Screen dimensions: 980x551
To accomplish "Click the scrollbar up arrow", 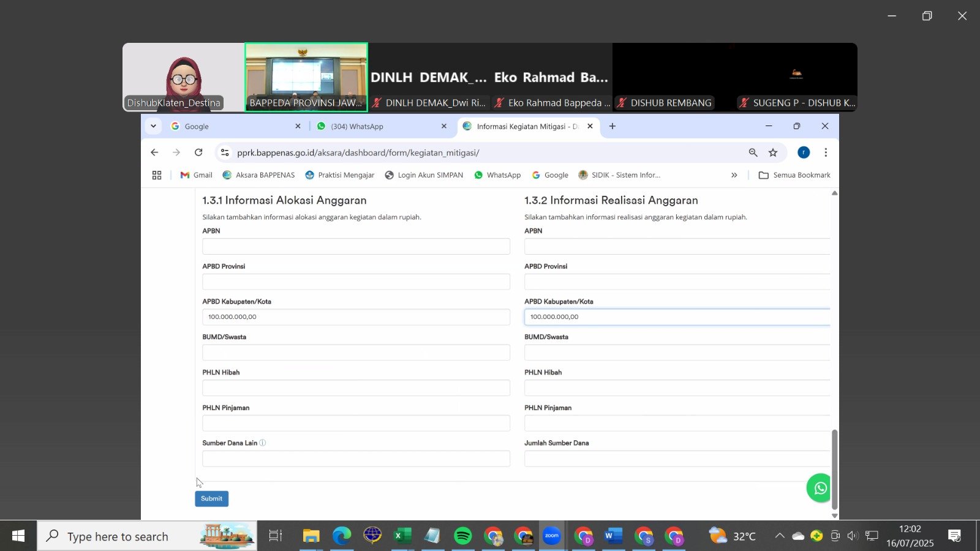I will click(x=834, y=193).
